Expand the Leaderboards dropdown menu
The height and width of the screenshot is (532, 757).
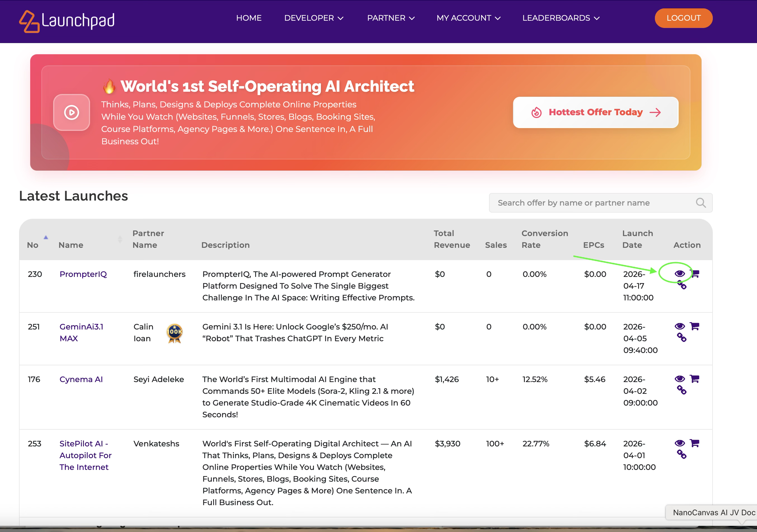click(561, 18)
